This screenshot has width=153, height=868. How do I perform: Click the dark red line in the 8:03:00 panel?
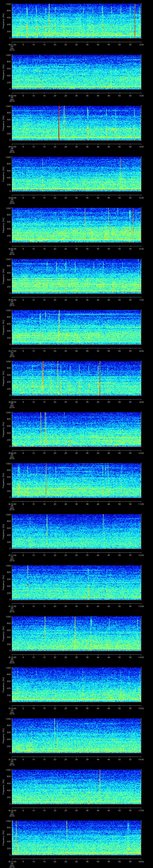click(59, 123)
